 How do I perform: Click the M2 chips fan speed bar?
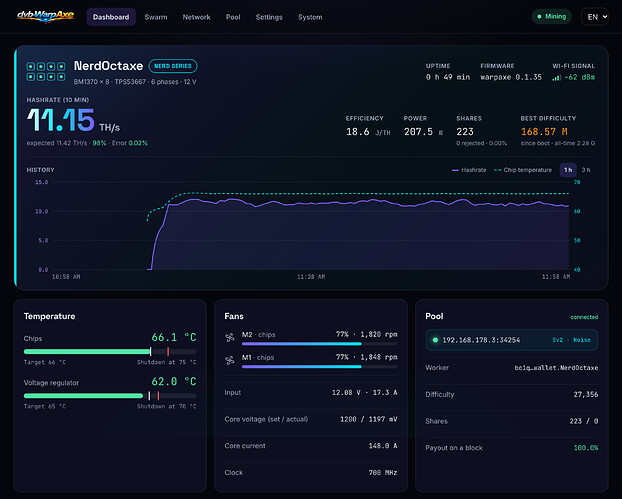tap(320, 344)
